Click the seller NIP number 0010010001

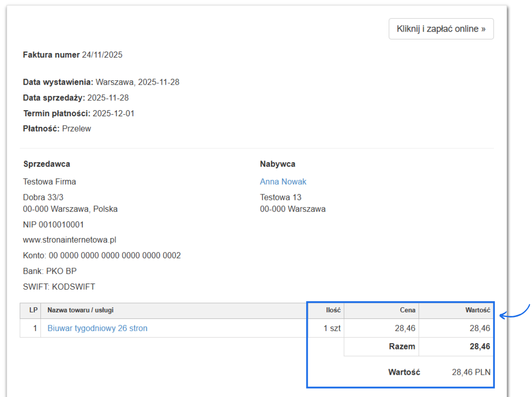pos(61,225)
